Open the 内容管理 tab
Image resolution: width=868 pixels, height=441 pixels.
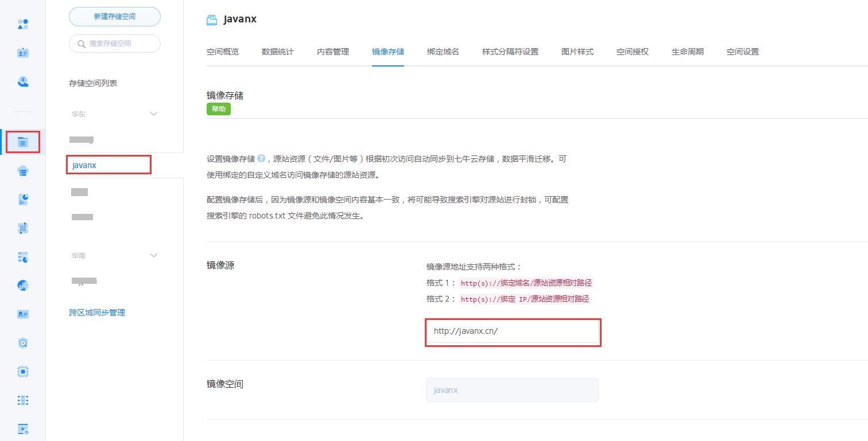[333, 51]
